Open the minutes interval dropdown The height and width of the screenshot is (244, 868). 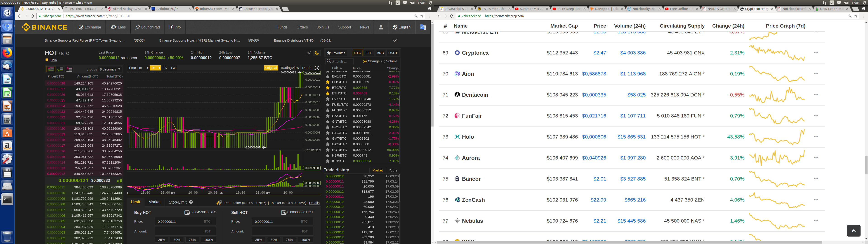coord(143,68)
